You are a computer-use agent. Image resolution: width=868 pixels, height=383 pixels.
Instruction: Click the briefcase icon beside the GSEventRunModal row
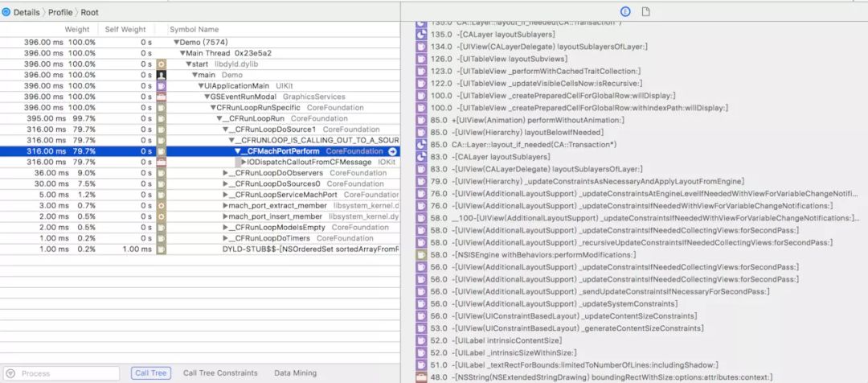click(161, 97)
